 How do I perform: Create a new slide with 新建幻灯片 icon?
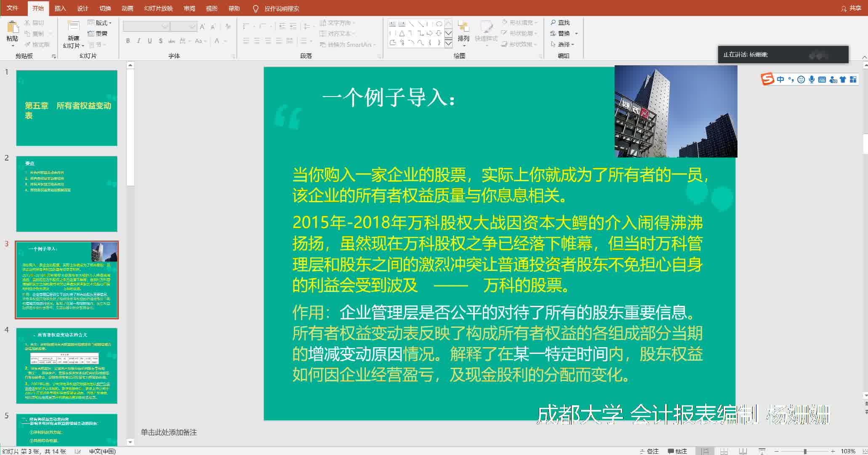coord(74,27)
